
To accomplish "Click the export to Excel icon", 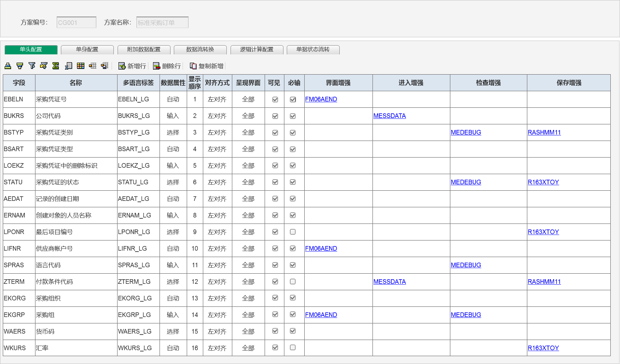I will click(68, 66).
